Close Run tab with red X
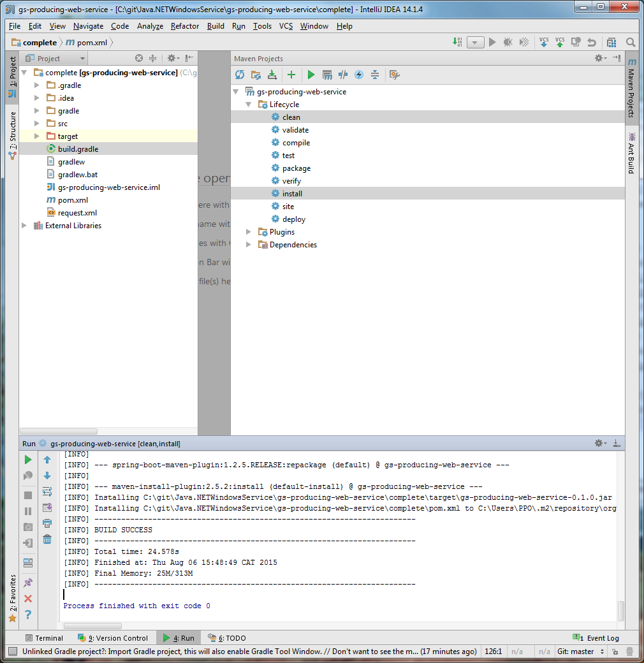644x663 pixels. pyautogui.click(x=28, y=599)
